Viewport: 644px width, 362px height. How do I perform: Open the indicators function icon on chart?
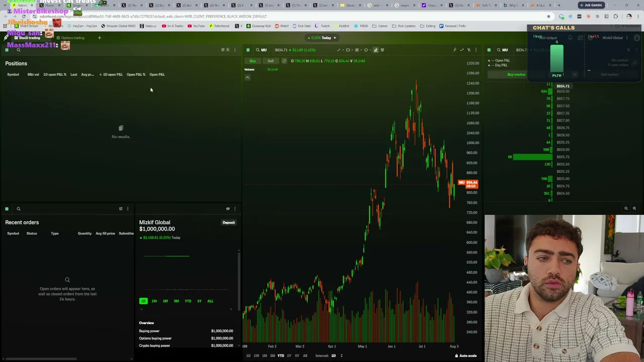tap(455, 50)
